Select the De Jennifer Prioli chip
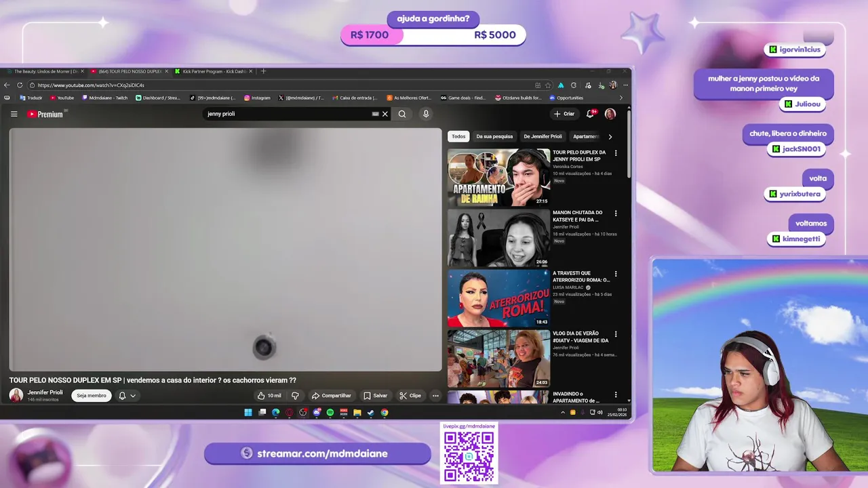 pyautogui.click(x=542, y=136)
